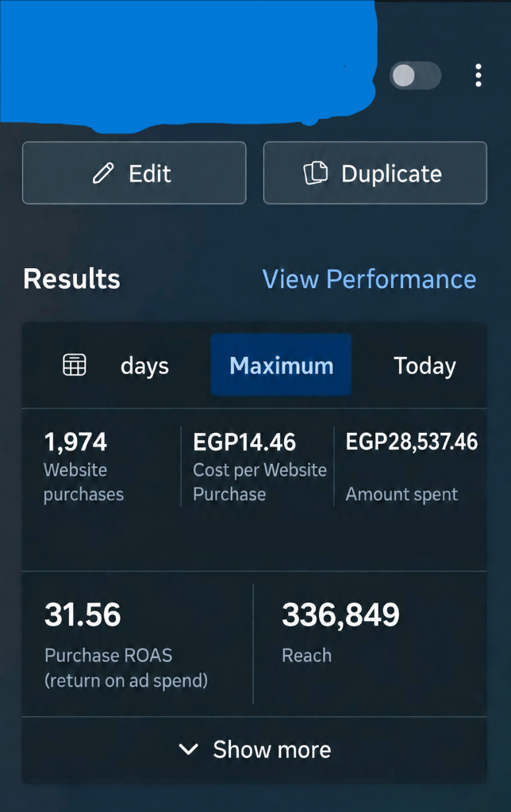Select the Maximum time range tab
Viewport: 511px width, 812px height.
(x=282, y=365)
